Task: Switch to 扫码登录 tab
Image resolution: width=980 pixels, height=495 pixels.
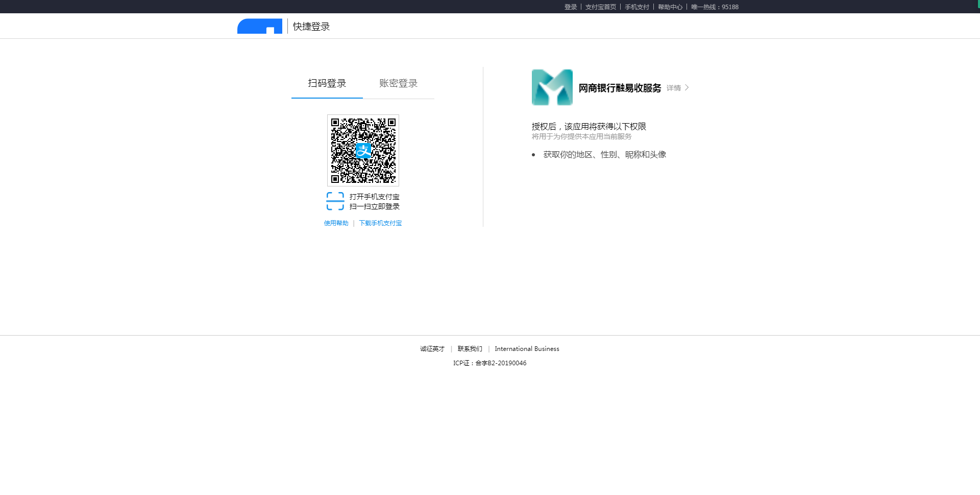Action: [327, 83]
